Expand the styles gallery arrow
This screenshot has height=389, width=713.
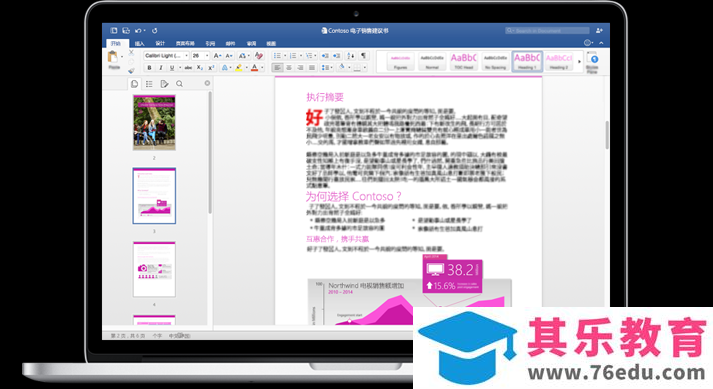(579, 61)
